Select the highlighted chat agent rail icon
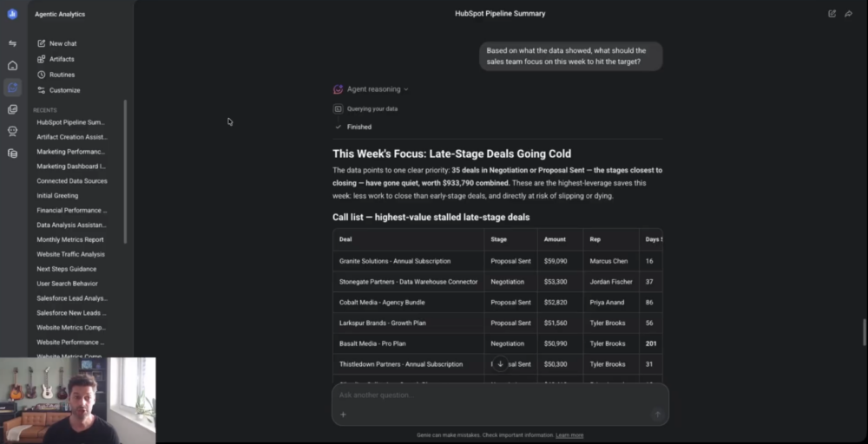The height and width of the screenshot is (444, 868). (12, 87)
